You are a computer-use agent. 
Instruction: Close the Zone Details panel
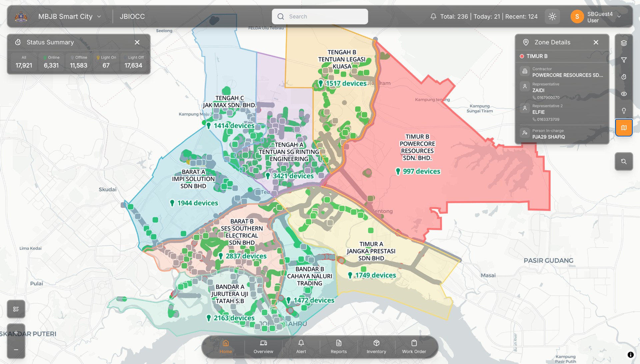pyautogui.click(x=596, y=42)
